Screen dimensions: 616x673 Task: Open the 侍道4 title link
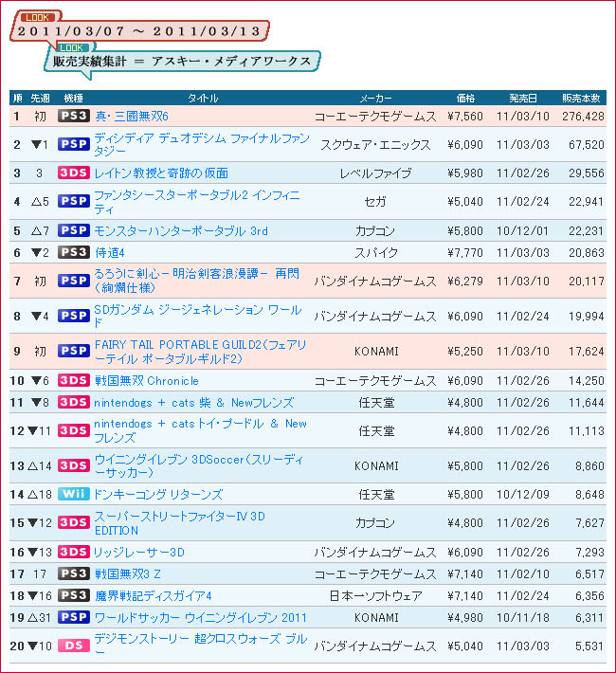[x=110, y=252]
